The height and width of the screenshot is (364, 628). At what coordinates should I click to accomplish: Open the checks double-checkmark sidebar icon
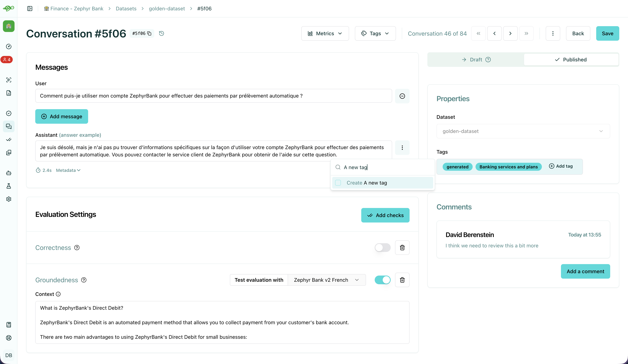[9, 139]
